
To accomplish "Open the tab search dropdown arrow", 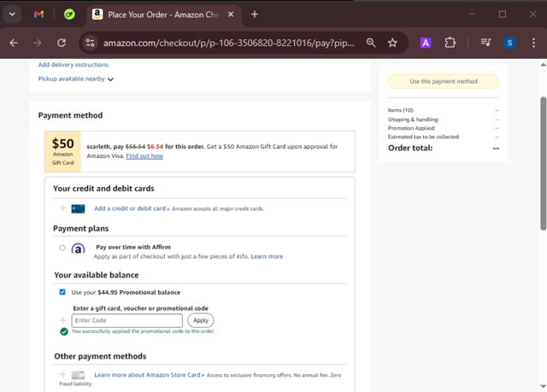I will [x=12, y=15].
